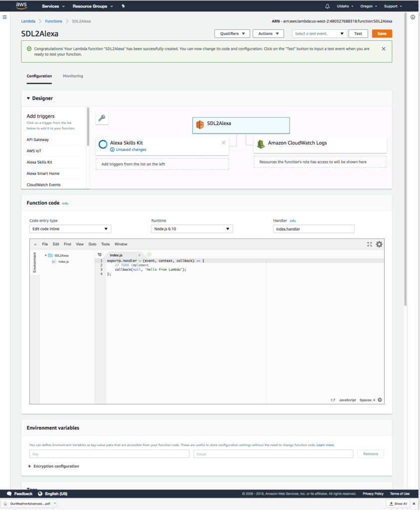Click the AWS logo home icon
The width and height of the screenshot is (420, 510).
point(21,6)
